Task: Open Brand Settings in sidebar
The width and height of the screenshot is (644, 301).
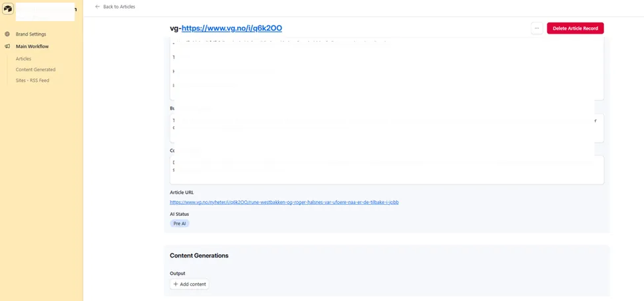Action: coord(31,34)
